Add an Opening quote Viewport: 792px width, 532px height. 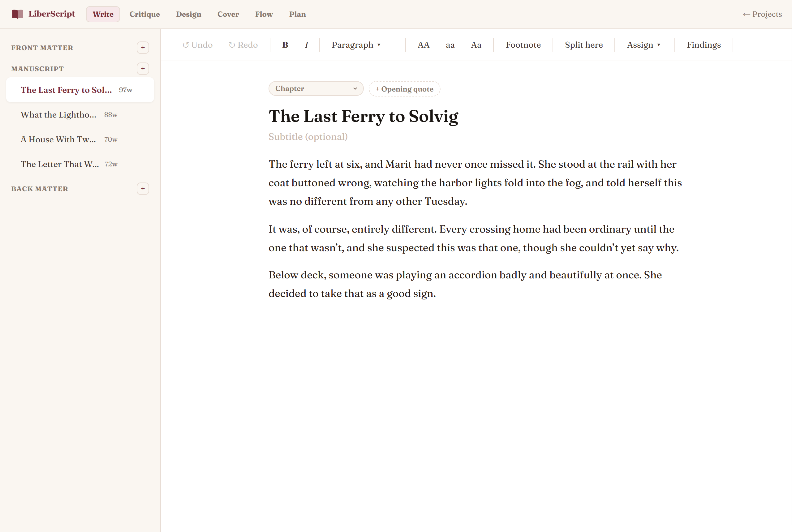click(404, 89)
